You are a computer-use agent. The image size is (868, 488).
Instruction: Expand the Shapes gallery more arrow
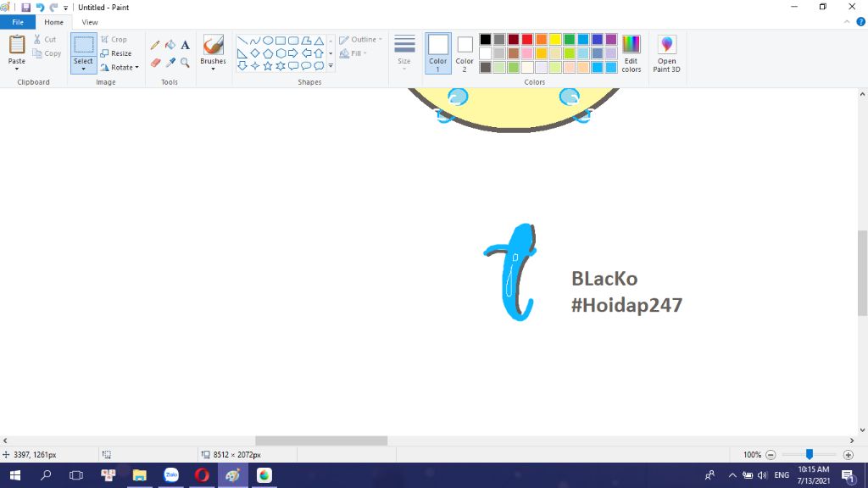331,66
